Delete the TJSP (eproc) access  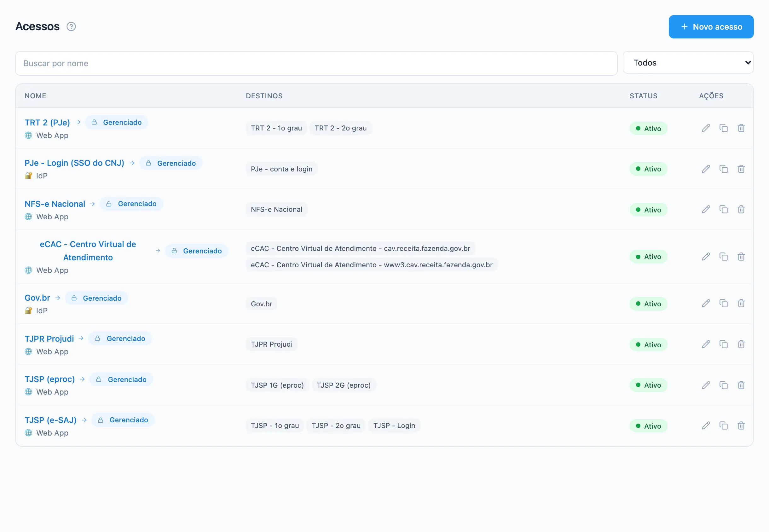(741, 385)
